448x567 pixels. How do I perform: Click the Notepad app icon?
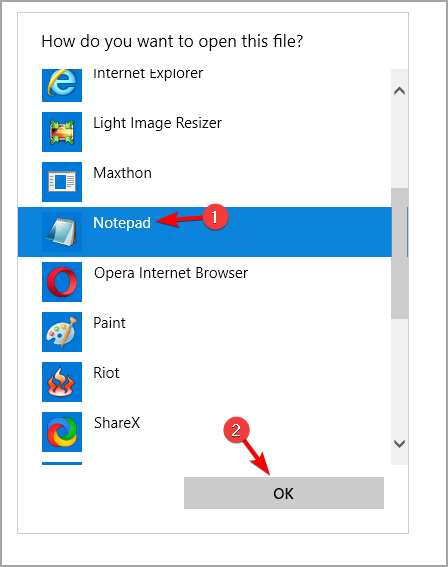tap(62, 232)
